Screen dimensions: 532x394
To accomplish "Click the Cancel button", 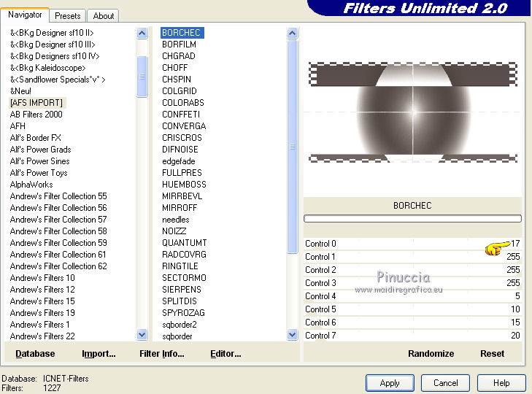I will point(445,383).
